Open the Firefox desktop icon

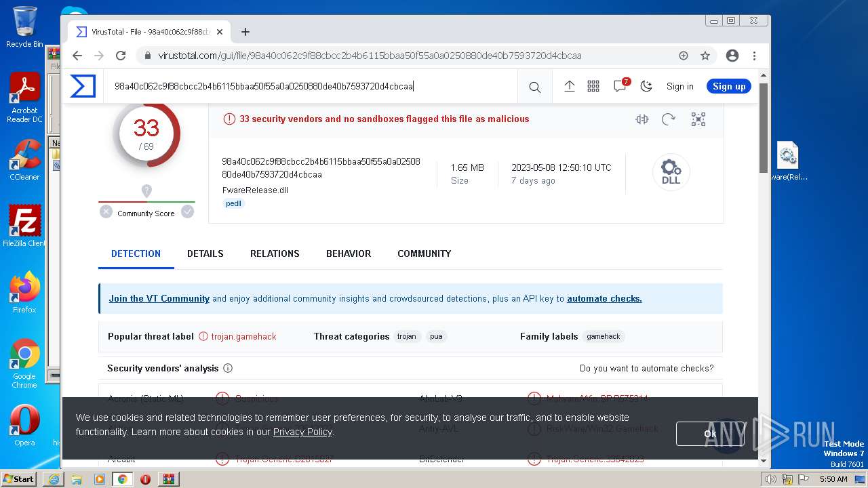tap(24, 293)
